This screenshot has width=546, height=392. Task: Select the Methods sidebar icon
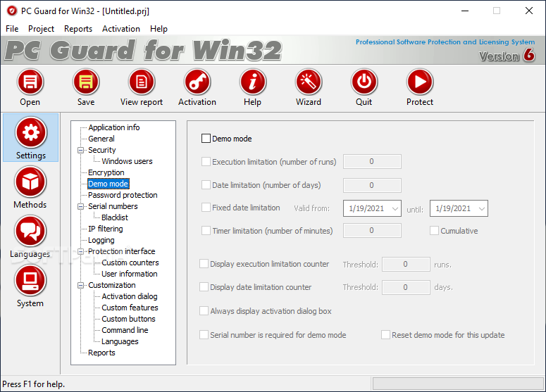[30, 182]
